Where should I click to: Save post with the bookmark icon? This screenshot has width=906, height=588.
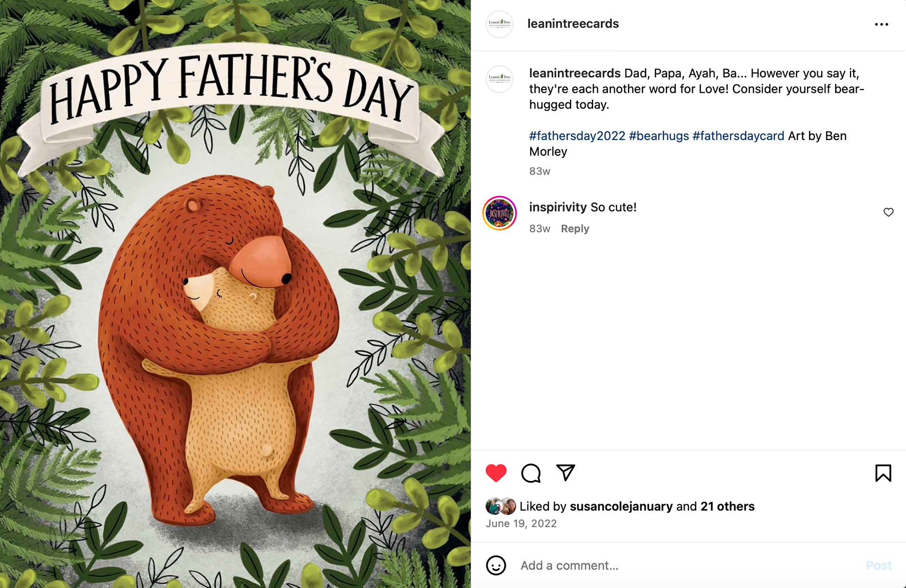point(883,473)
